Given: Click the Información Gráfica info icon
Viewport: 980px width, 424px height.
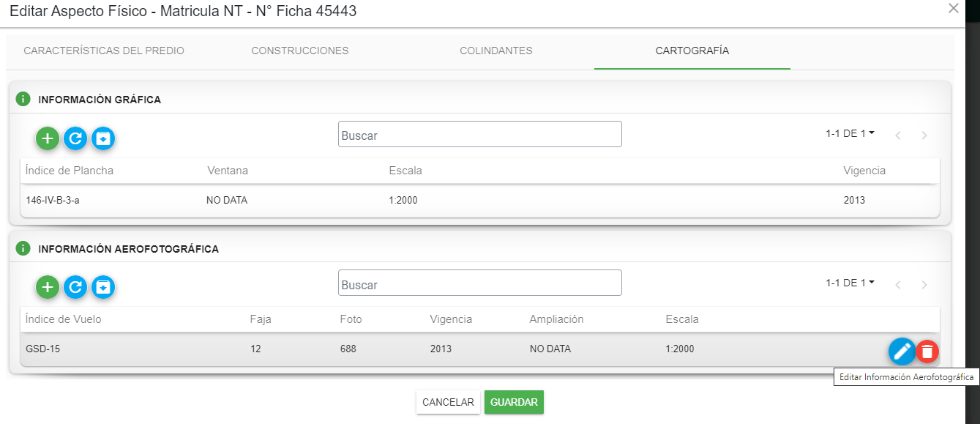Looking at the screenshot, I should pos(23,99).
